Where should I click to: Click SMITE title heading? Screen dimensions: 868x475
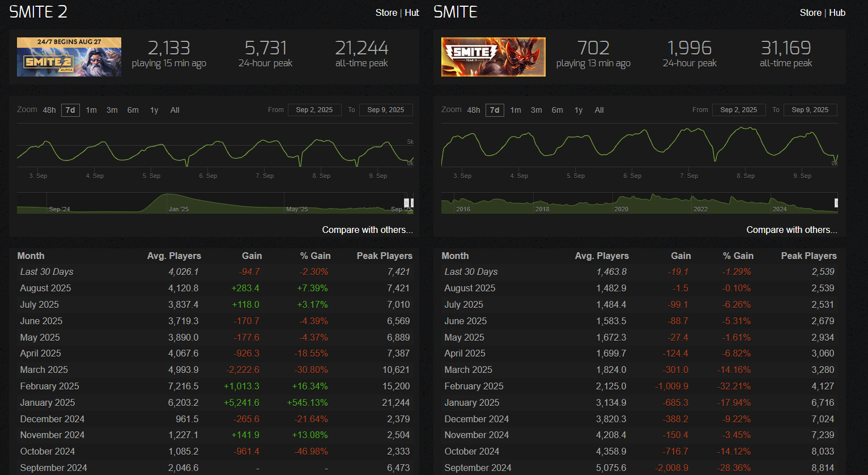(455, 12)
